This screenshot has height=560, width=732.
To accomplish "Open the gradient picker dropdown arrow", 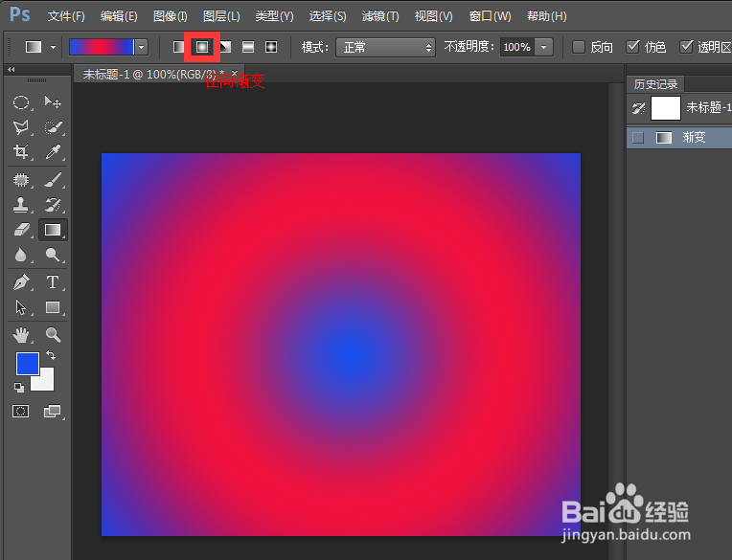I will point(142,47).
